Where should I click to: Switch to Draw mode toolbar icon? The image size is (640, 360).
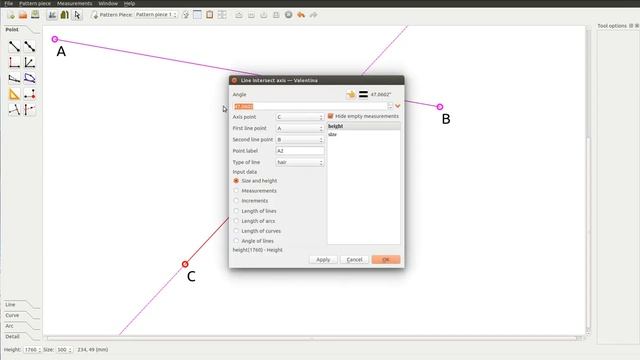52,15
